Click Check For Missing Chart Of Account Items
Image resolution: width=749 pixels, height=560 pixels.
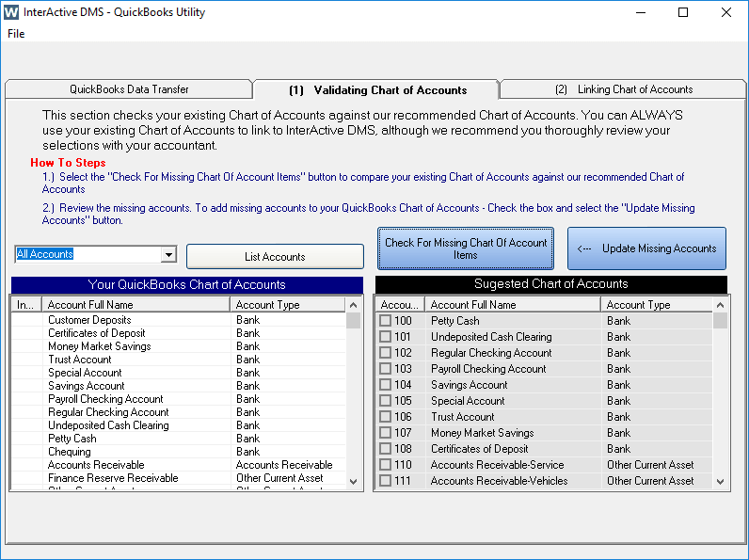pyautogui.click(x=466, y=248)
